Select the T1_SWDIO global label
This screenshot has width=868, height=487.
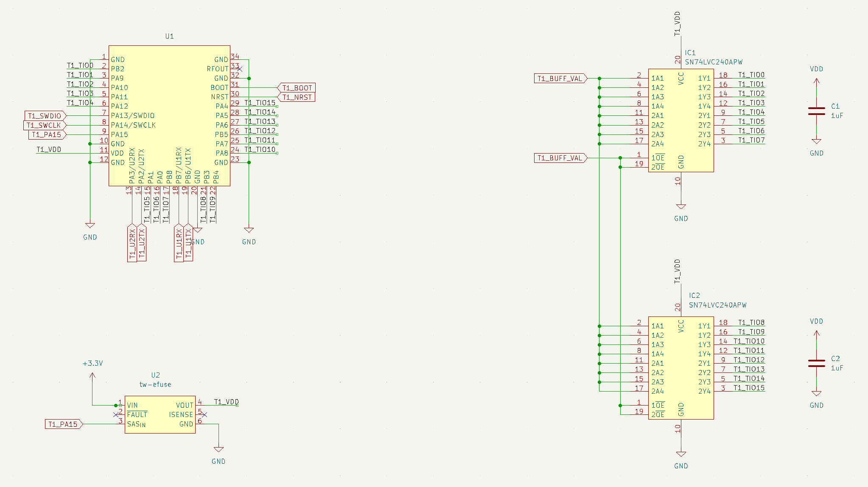point(45,116)
